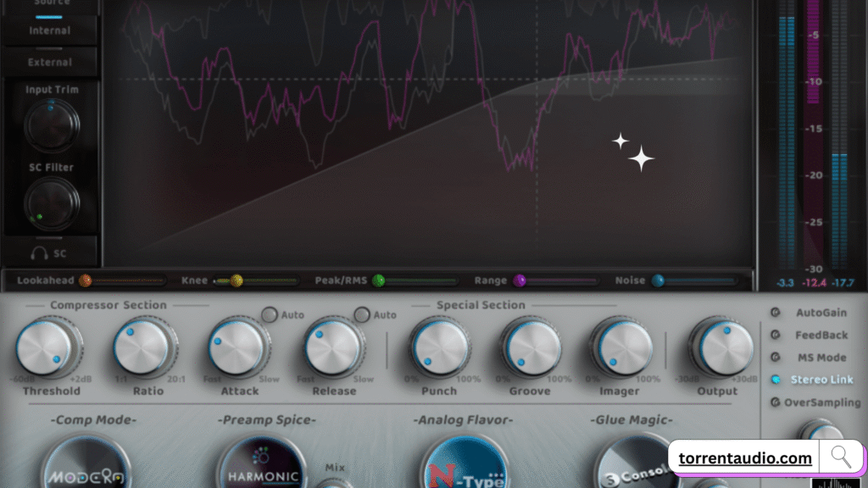Turn on the AutoGain option
868x488 pixels.
(775, 313)
